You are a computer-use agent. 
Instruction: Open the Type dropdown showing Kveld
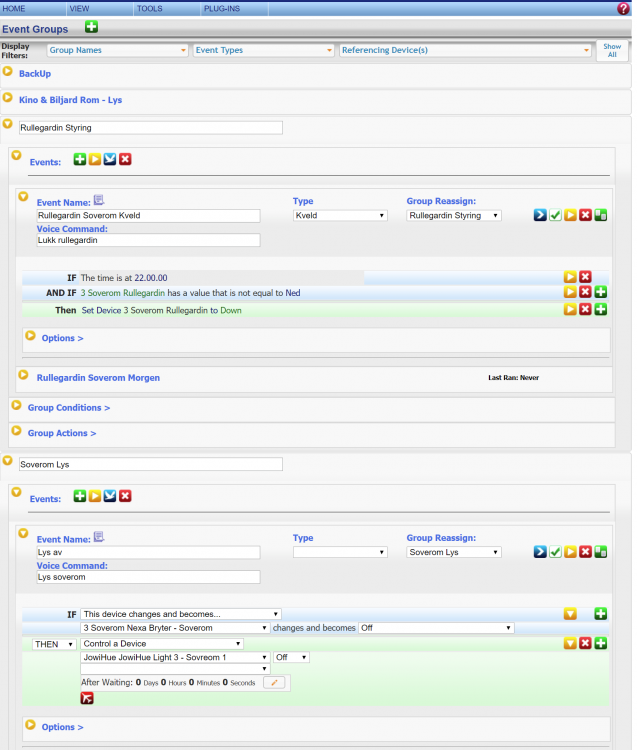[340, 215]
